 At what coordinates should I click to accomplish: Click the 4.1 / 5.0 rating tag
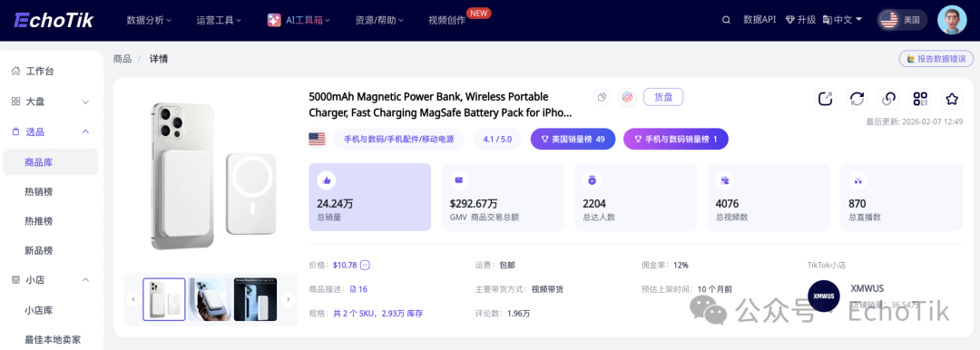tap(497, 139)
